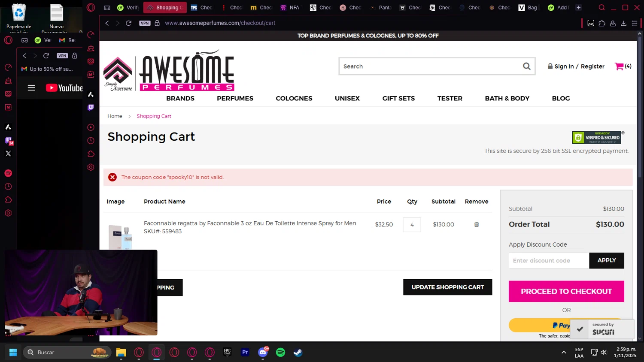644x362 pixels.
Task: Open a new tab with plus button
Action: [578, 7]
